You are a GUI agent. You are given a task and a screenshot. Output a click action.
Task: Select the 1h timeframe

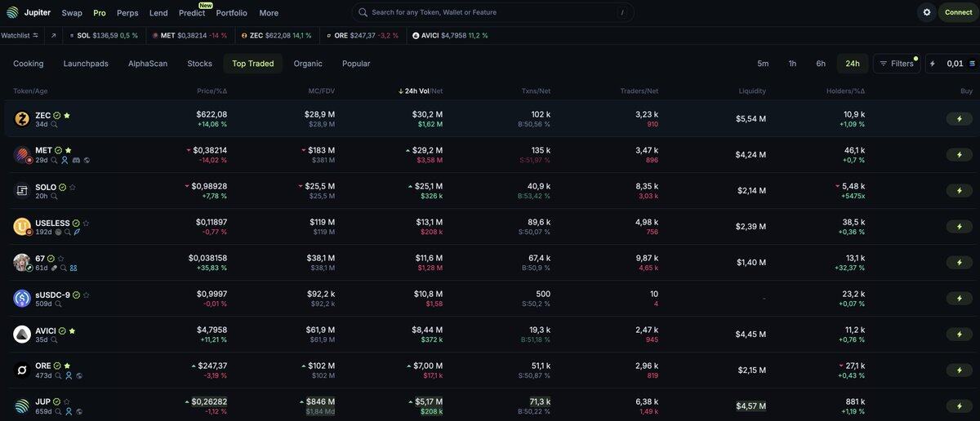point(792,64)
